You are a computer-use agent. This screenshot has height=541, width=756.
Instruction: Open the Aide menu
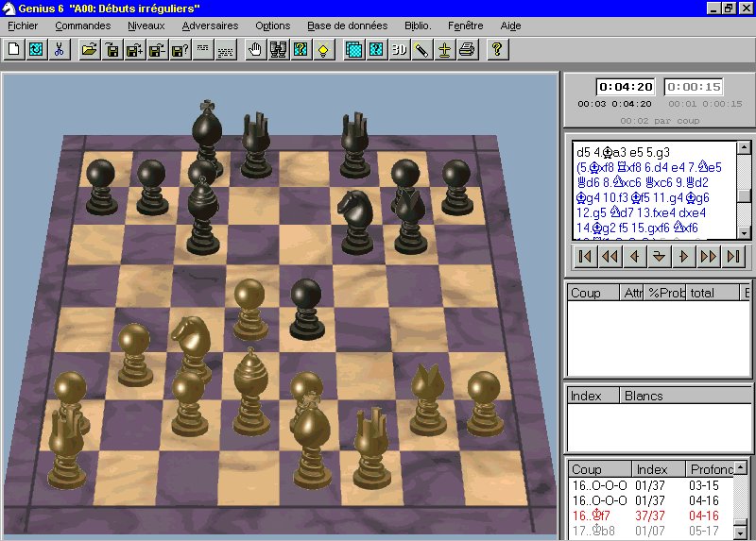point(511,25)
